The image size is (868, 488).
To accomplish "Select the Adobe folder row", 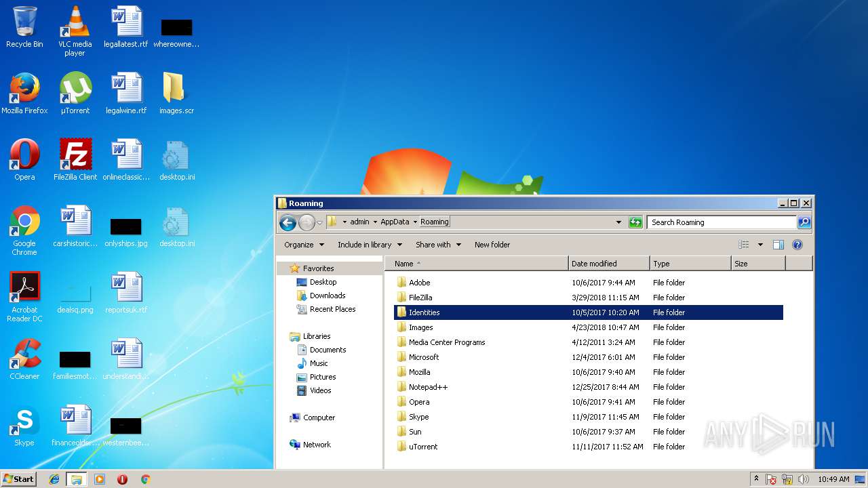I will (x=589, y=283).
